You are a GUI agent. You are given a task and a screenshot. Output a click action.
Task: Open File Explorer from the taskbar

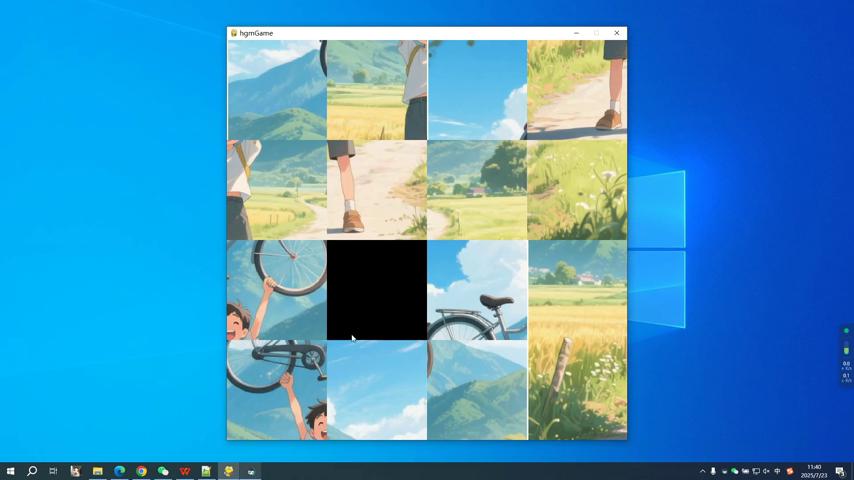click(x=97, y=471)
